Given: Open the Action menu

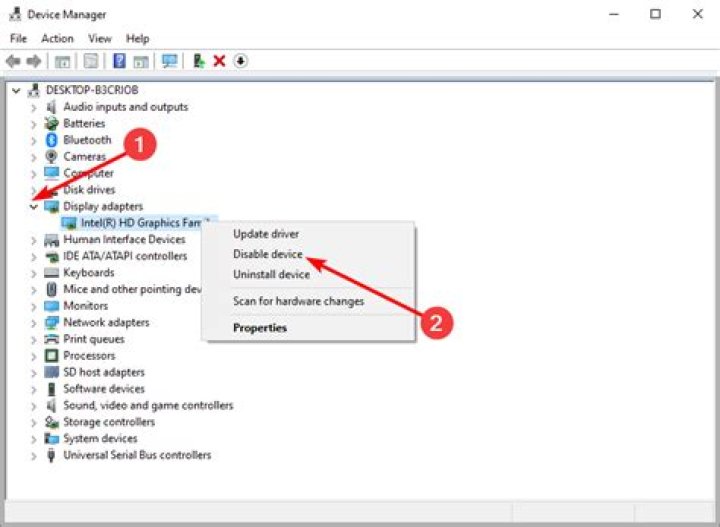Looking at the screenshot, I should (x=57, y=38).
